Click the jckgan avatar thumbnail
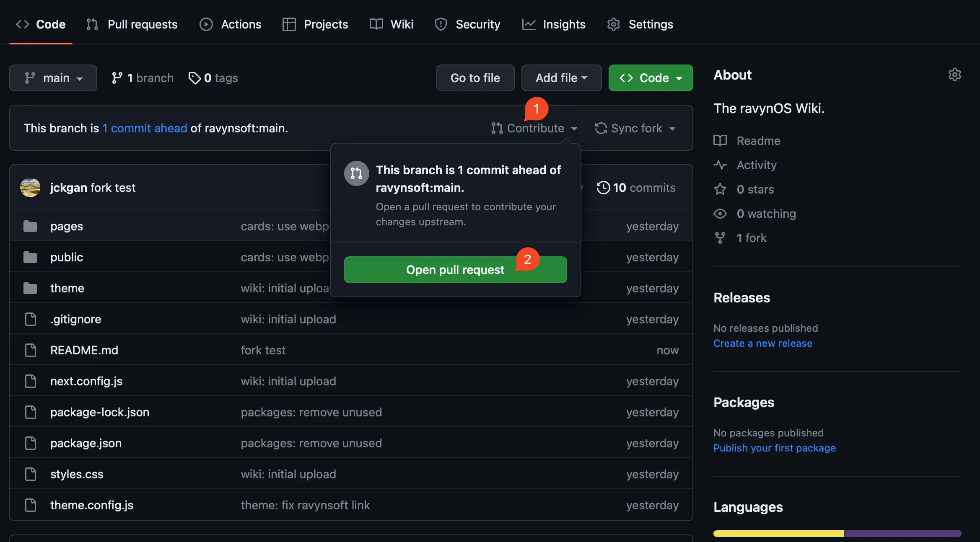Viewport: 980px width, 542px height. [30, 188]
